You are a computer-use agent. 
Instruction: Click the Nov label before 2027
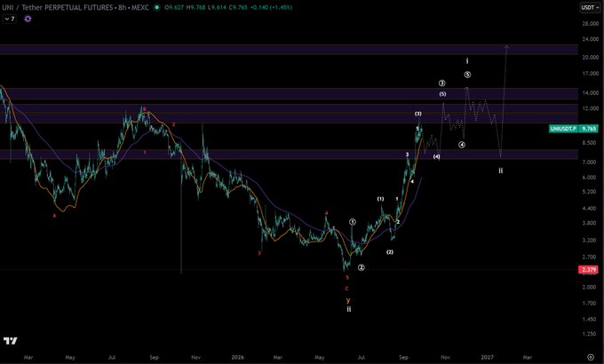tap(445, 357)
